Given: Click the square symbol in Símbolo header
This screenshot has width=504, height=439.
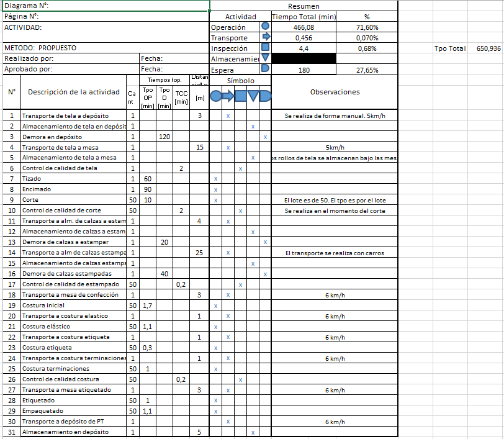Looking at the screenshot, I should coord(240,96).
